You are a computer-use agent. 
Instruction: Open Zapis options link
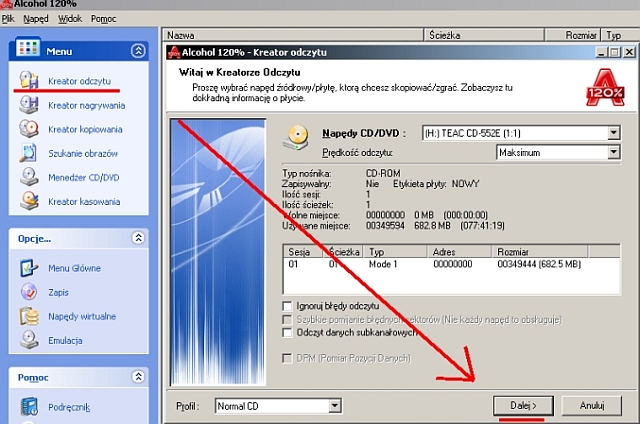coord(58,292)
